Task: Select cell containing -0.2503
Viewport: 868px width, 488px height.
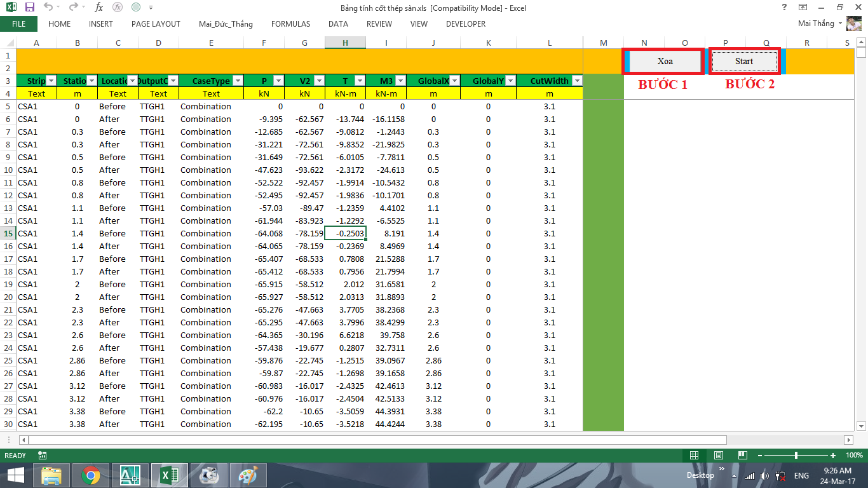Action: (345, 233)
